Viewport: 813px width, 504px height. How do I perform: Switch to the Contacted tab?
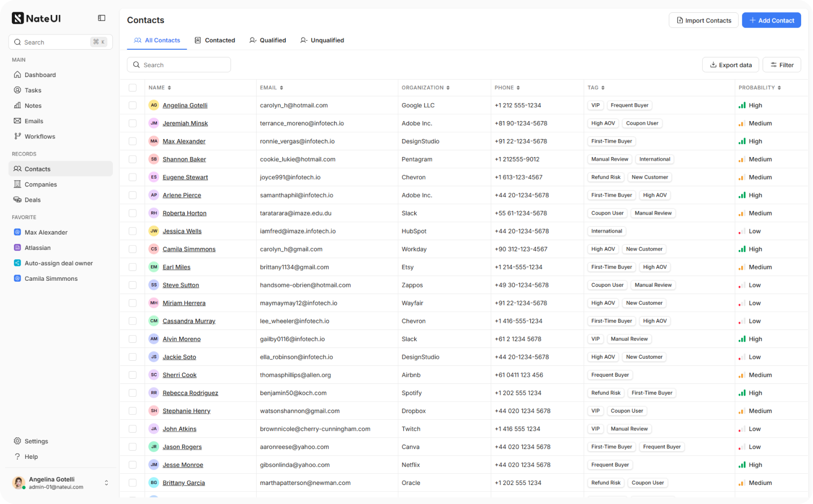point(215,41)
